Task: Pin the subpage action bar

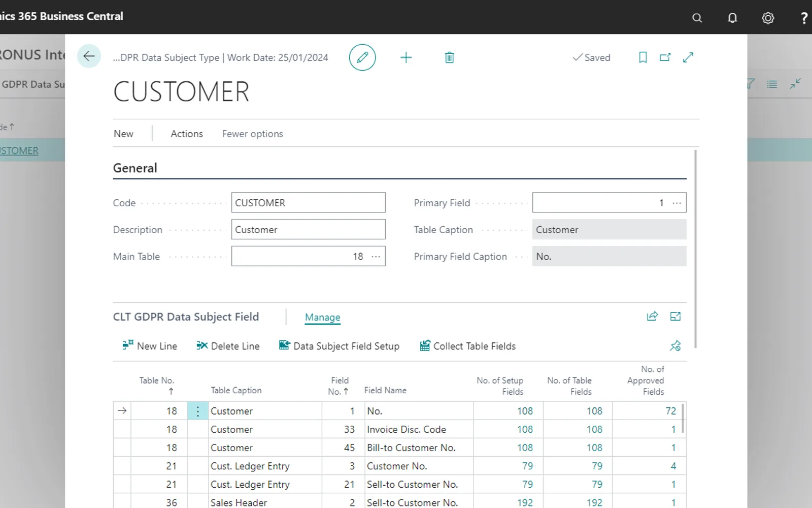Action: [x=675, y=346]
